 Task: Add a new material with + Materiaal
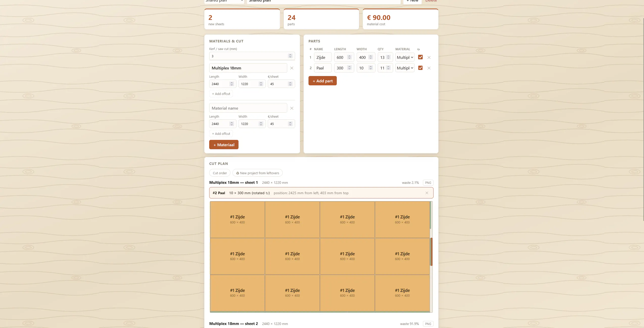(x=224, y=145)
